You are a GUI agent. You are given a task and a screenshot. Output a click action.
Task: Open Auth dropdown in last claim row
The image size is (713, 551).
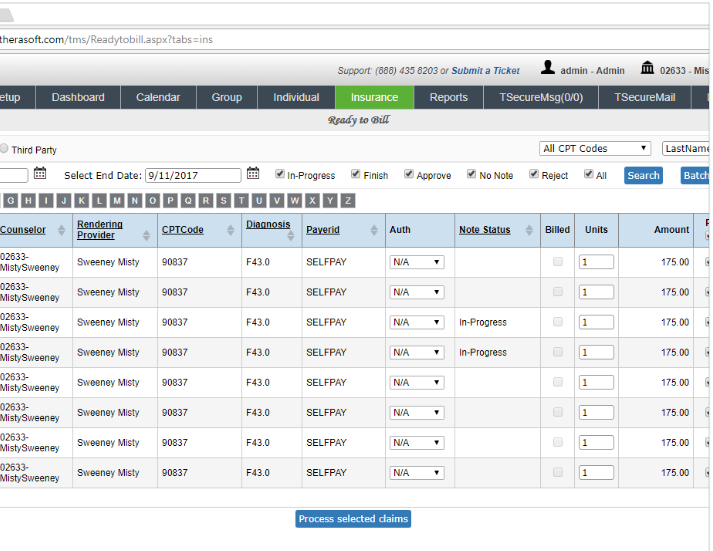(x=417, y=473)
